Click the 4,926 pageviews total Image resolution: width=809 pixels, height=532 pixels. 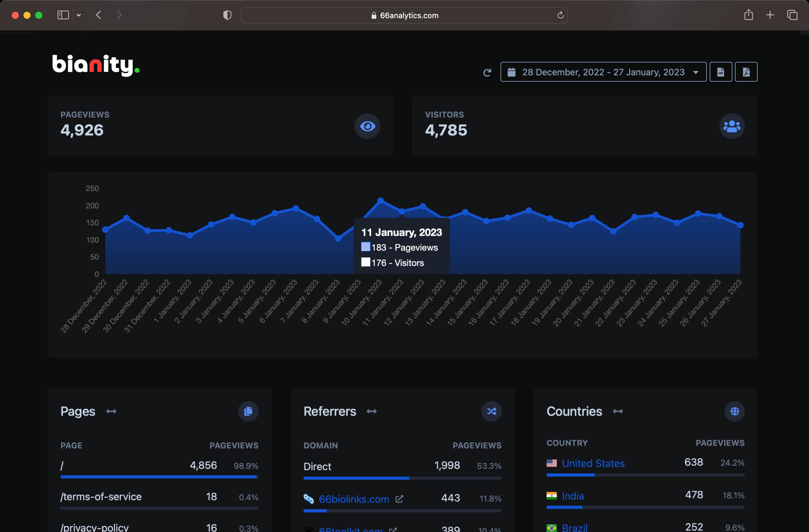click(x=82, y=130)
